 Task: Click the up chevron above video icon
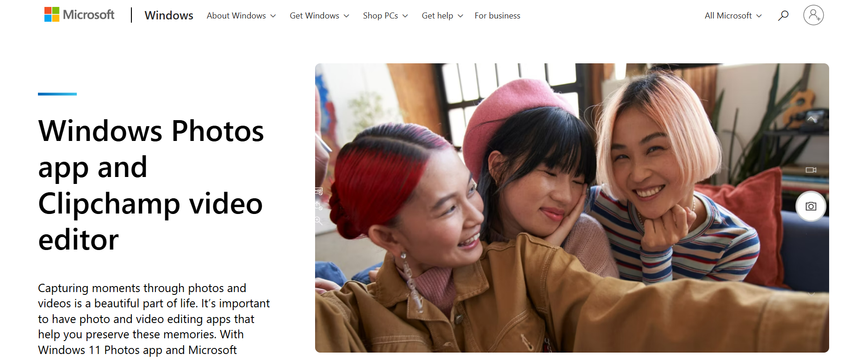[811, 119]
